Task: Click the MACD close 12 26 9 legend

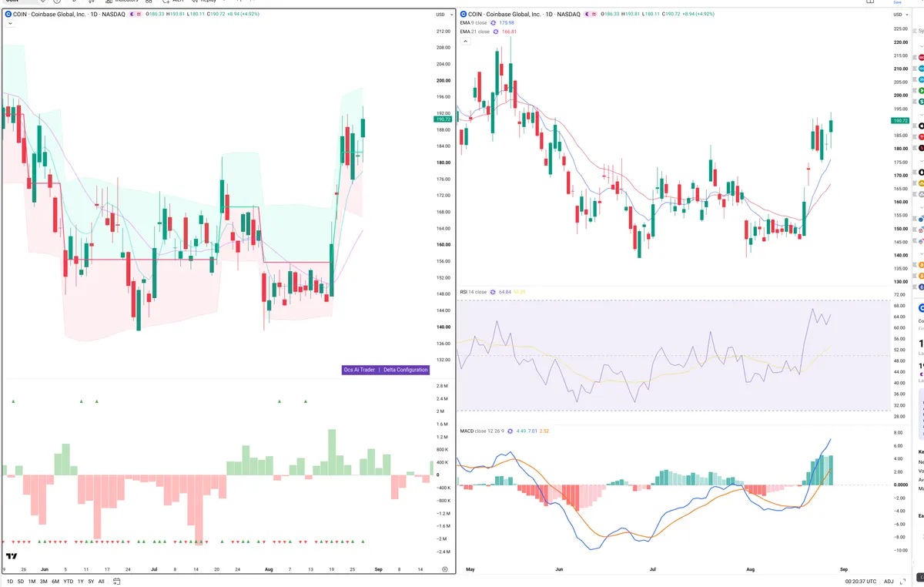Action: (x=482, y=431)
